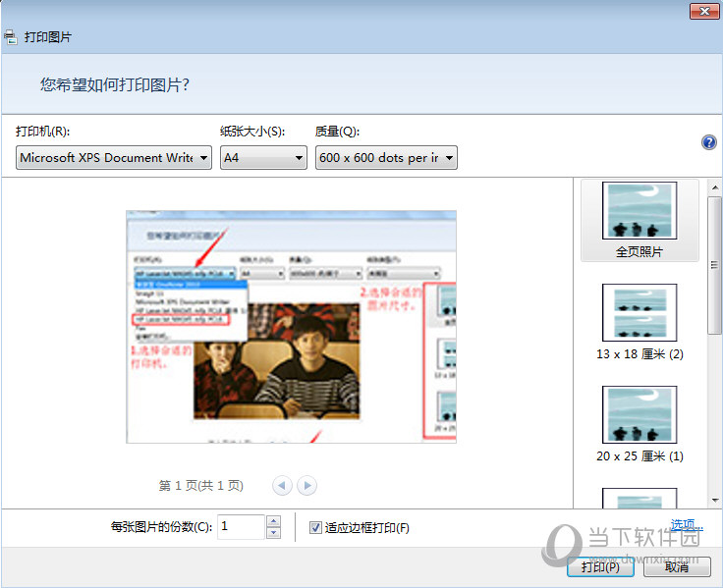Screen dimensions: 723x588
Task: Toggle the 适应边框打印 checkbox
Action: pyautogui.click(x=315, y=527)
